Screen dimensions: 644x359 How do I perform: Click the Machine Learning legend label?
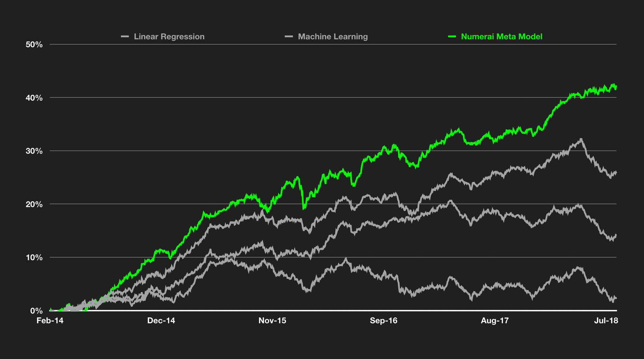coord(333,37)
